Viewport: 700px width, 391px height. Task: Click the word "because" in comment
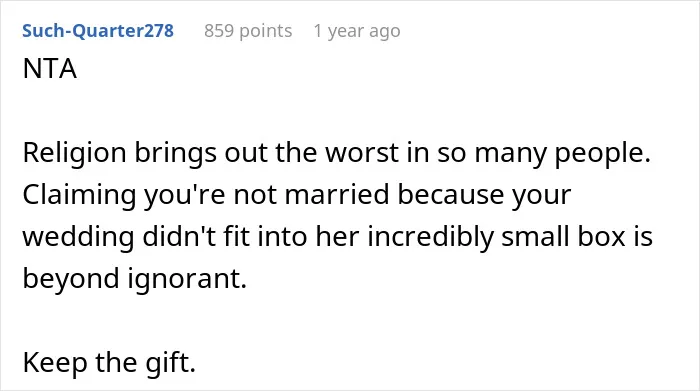tap(450, 195)
